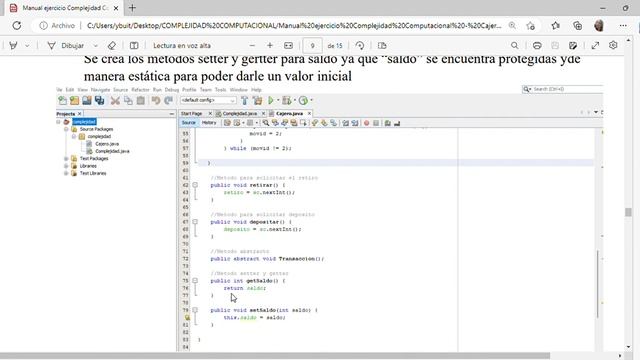The image size is (640, 360).
Task: Select the Dibujar draw tool
Action: click(66, 45)
